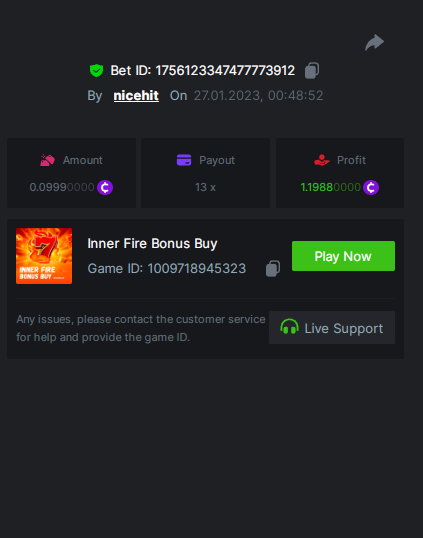Screen dimensions: 423x538
Task: Copy the Bet ID number
Action: click(x=312, y=70)
